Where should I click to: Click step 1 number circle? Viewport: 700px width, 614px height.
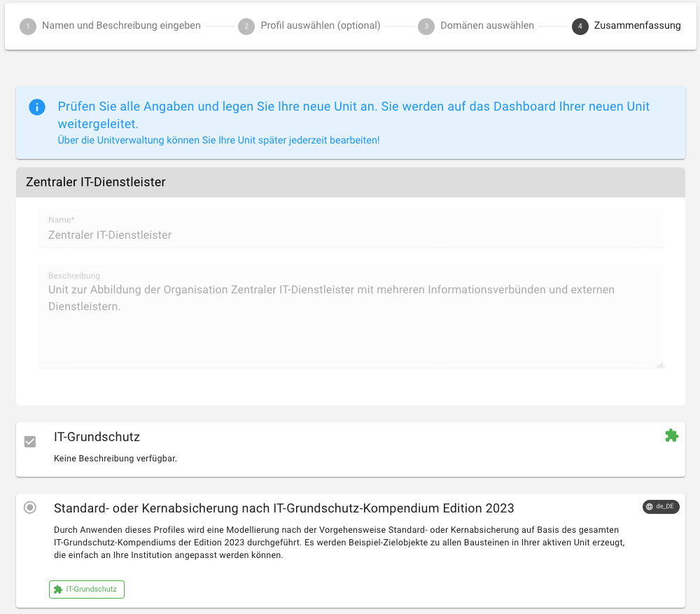(28, 27)
